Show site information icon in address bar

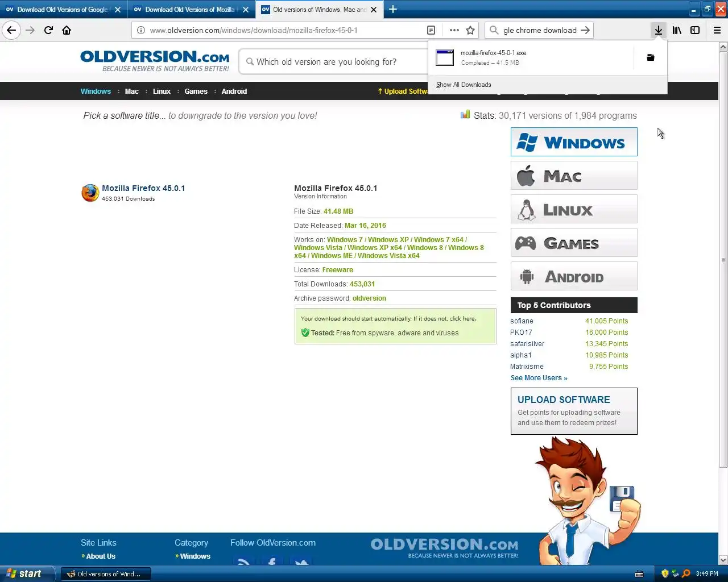pos(140,30)
